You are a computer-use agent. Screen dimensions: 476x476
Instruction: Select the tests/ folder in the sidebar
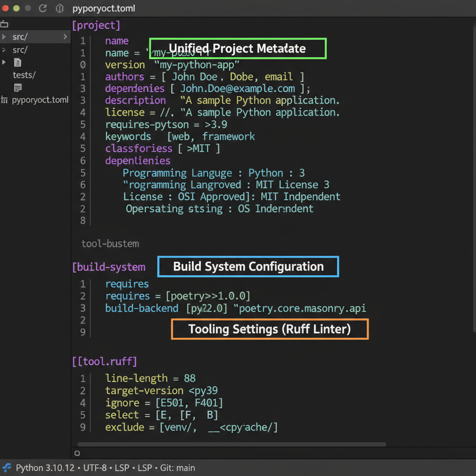pyautogui.click(x=23, y=75)
